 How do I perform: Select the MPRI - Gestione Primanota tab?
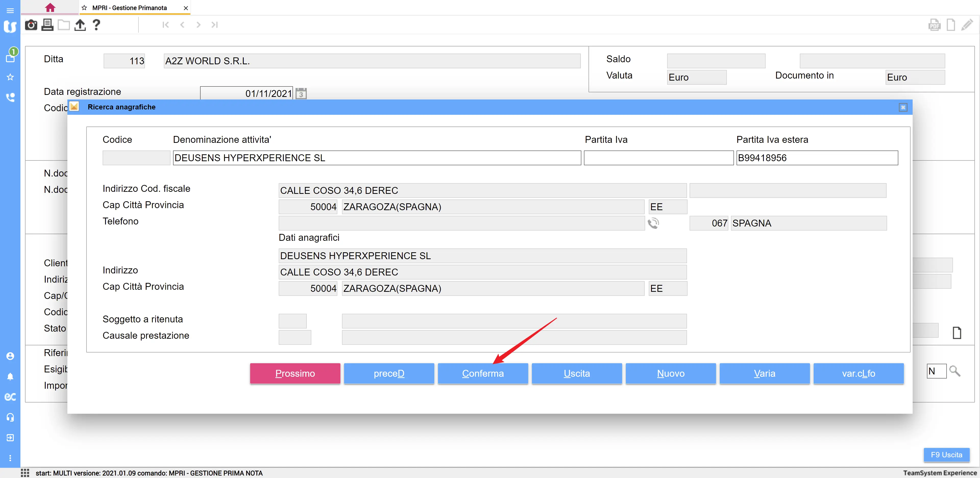pyautogui.click(x=129, y=8)
